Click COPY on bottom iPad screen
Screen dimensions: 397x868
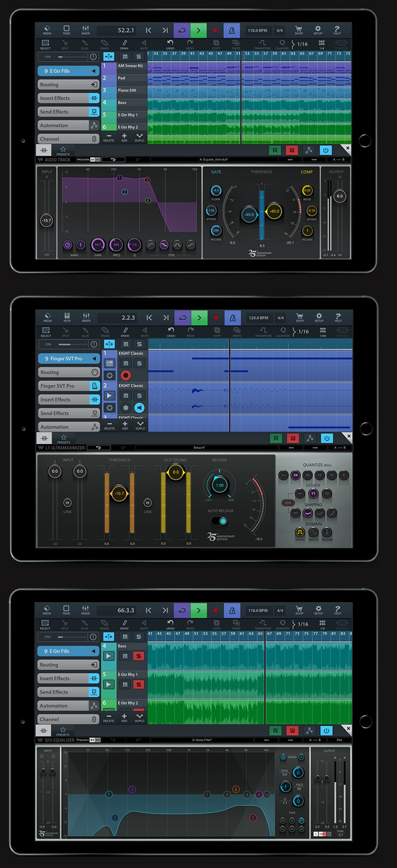pos(216,624)
